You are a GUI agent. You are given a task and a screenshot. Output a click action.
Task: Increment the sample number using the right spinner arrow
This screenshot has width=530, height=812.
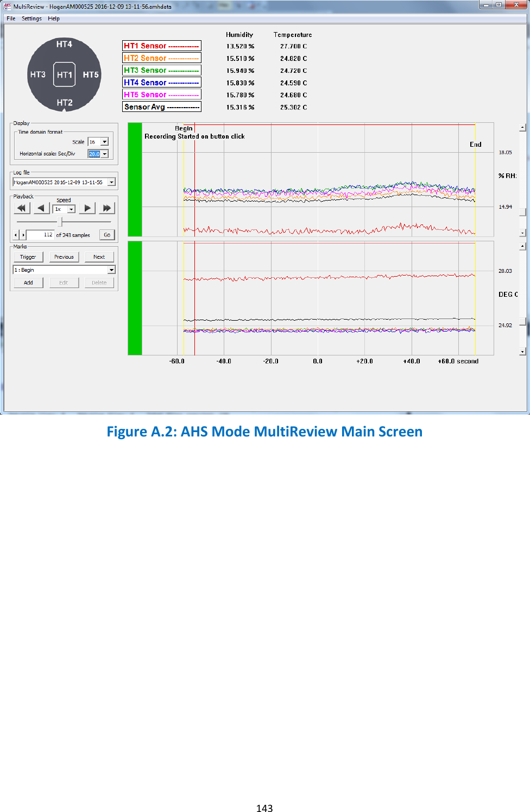pos(24,234)
